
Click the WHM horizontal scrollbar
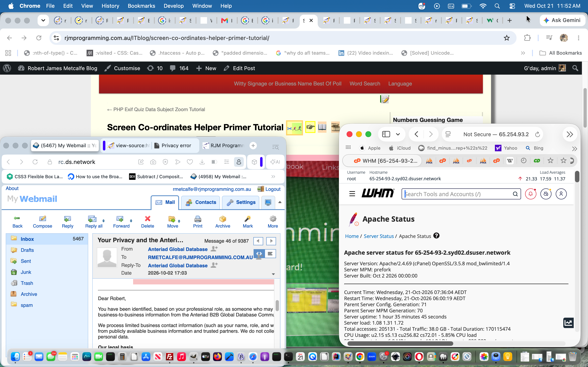point(400,344)
